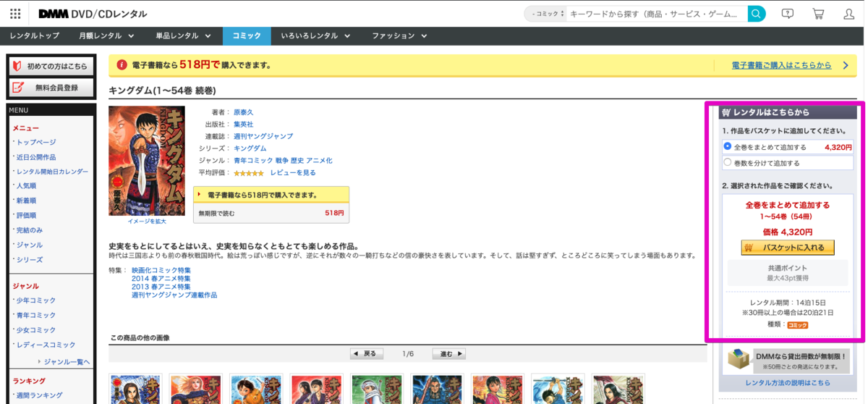
Task: Expand the いろいろレンタル menu
Action: coord(315,35)
